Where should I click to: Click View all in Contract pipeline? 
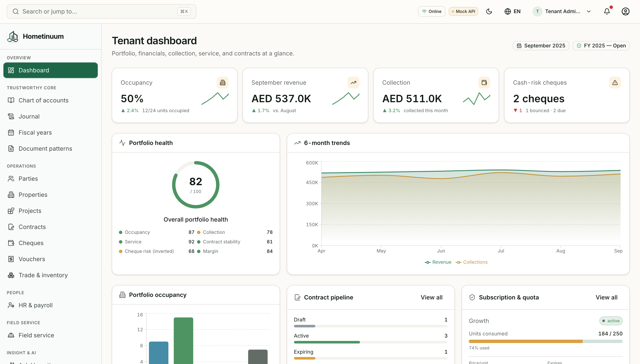pos(432,298)
